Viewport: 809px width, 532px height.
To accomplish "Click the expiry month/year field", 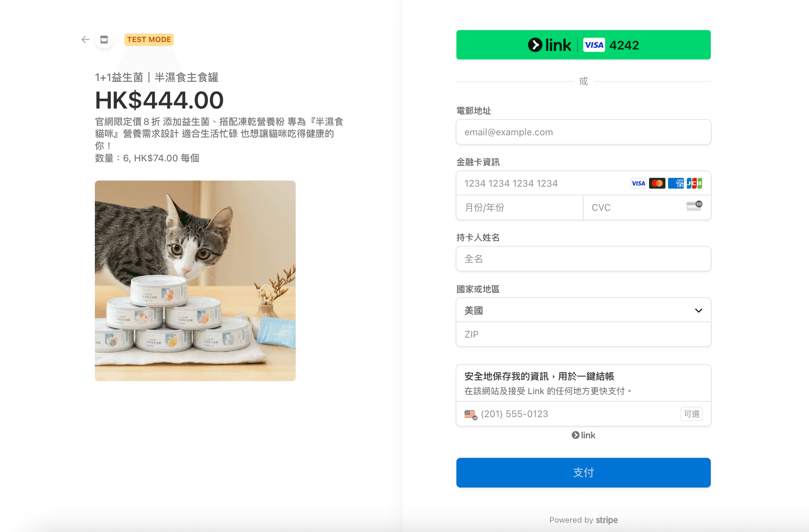I will (x=519, y=207).
